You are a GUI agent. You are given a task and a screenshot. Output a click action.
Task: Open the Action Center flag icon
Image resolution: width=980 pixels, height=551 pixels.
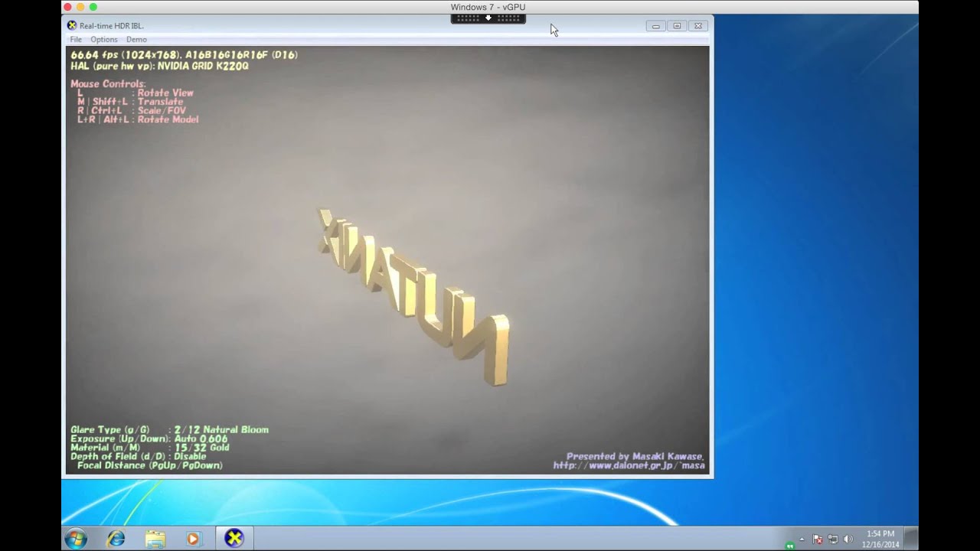point(818,539)
